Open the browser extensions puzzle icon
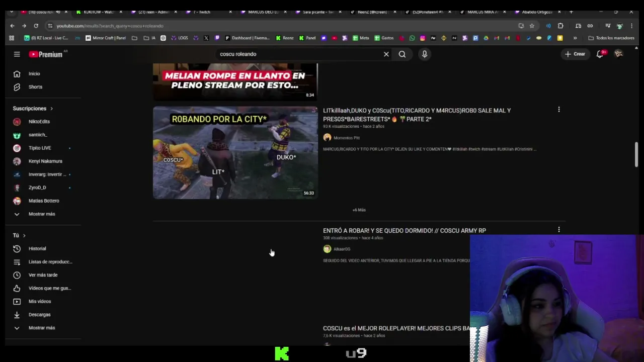 pyautogui.click(x=560, y=26)
